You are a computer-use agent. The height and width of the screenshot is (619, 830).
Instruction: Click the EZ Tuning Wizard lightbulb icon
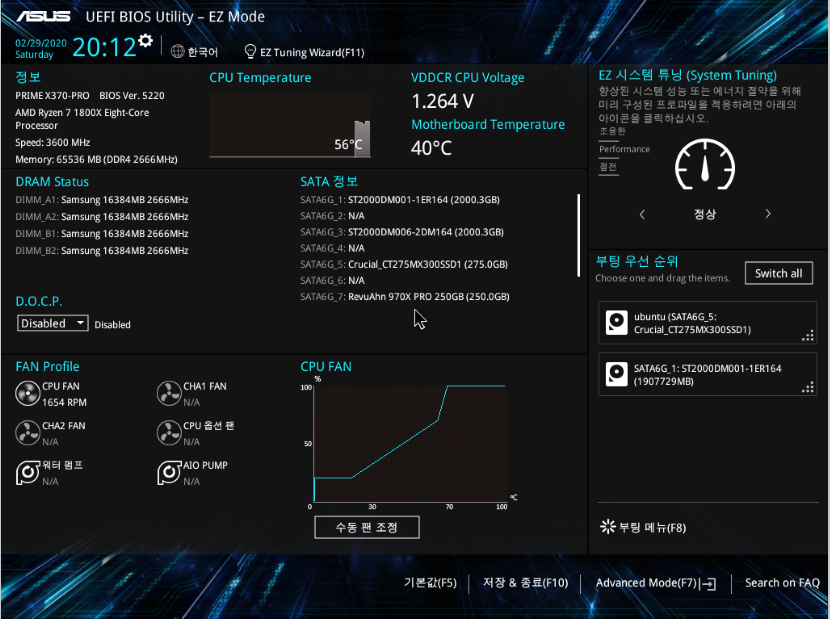(x=250, y=51)
